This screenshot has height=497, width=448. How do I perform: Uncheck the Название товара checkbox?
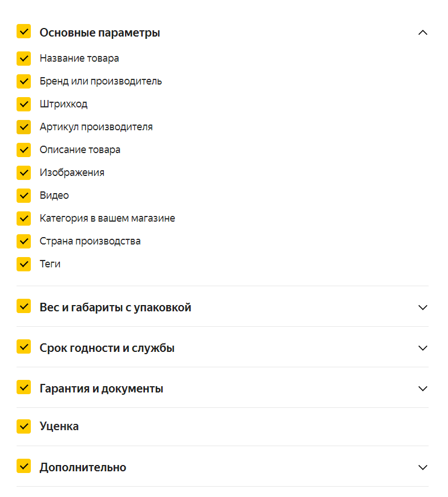pos(23,58)
